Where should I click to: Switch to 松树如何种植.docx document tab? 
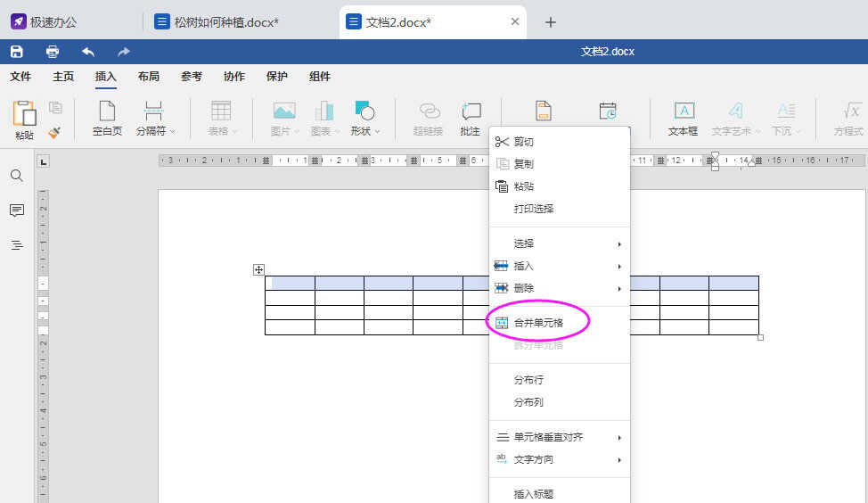(x=226, y=22)
